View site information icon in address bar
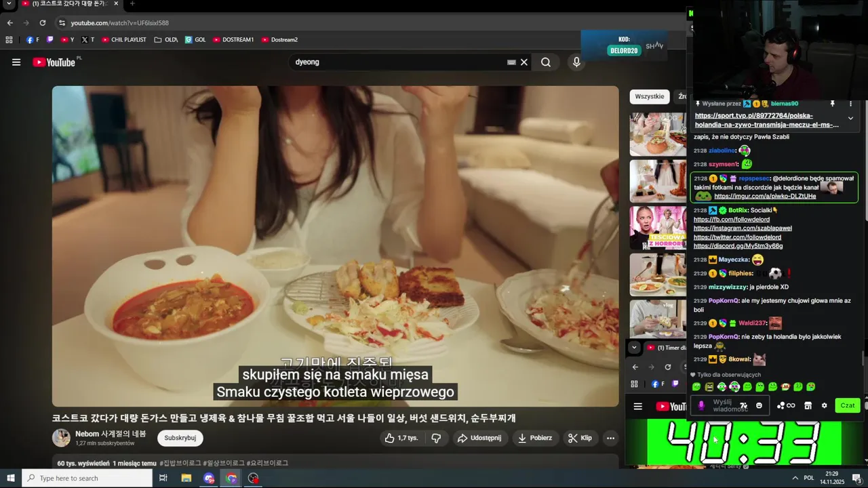 [62, 23]
